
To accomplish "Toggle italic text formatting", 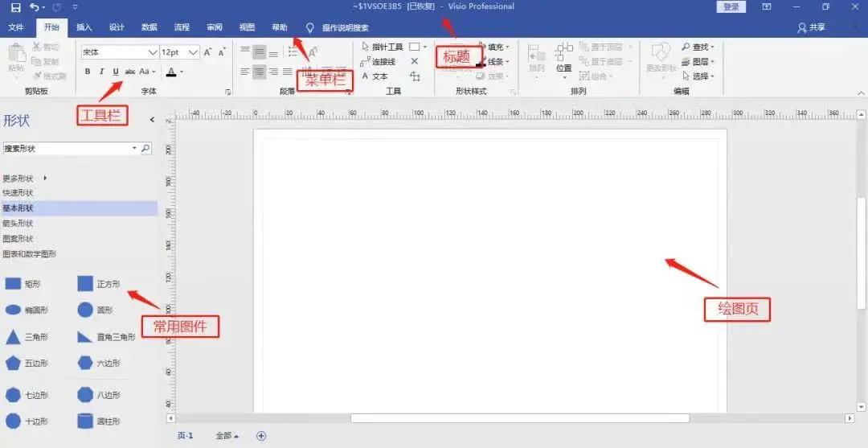I will (101, 72).
